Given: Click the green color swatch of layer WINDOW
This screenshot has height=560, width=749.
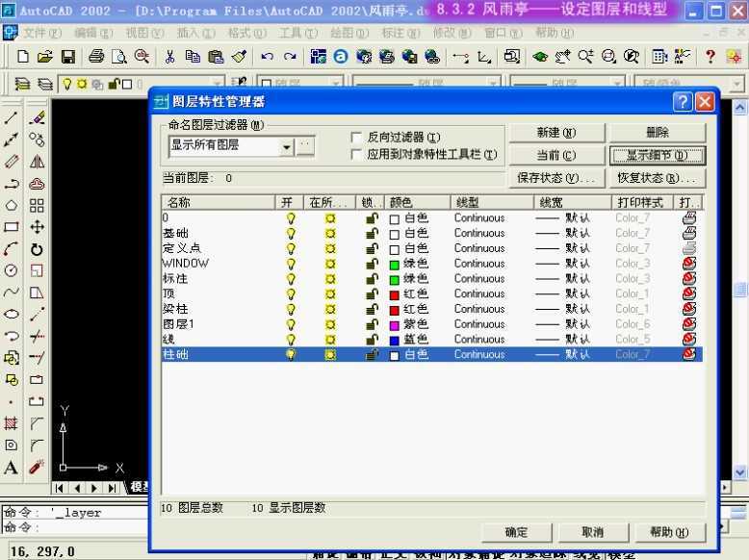Looking at the screenshot, I should 394,265.
